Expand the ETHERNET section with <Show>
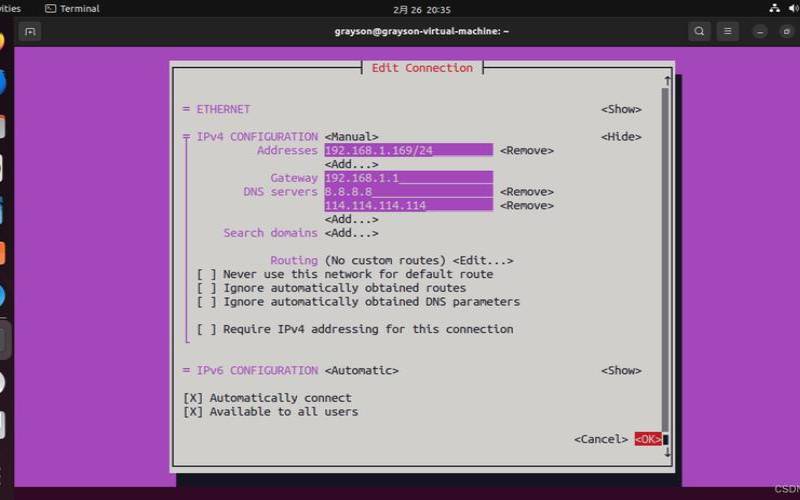The image size is (800, 500). pos(621,110)
